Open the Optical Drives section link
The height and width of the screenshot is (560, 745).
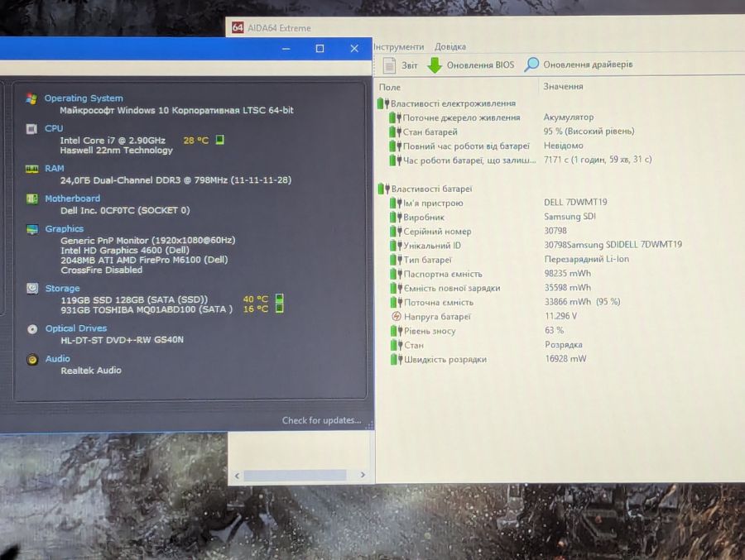pos(76,328)
